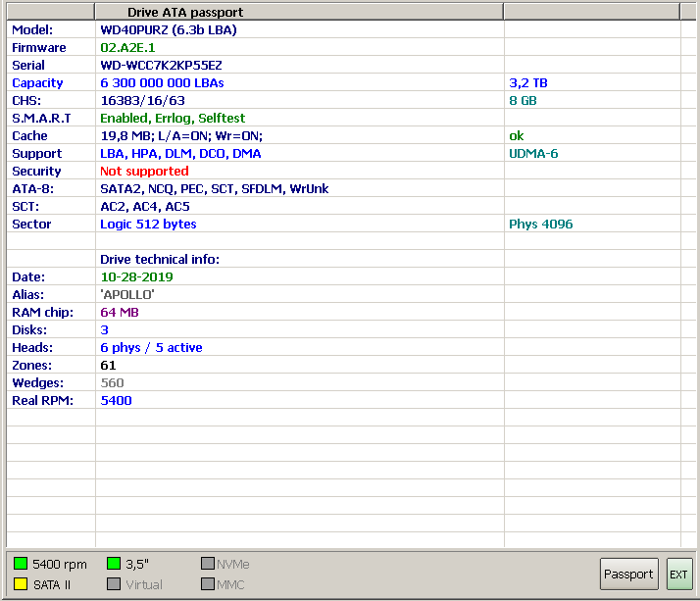The width and height of the screenshot is (700, 601).
Task: Click the 'Alias:' row label
Action: [27, 295]
